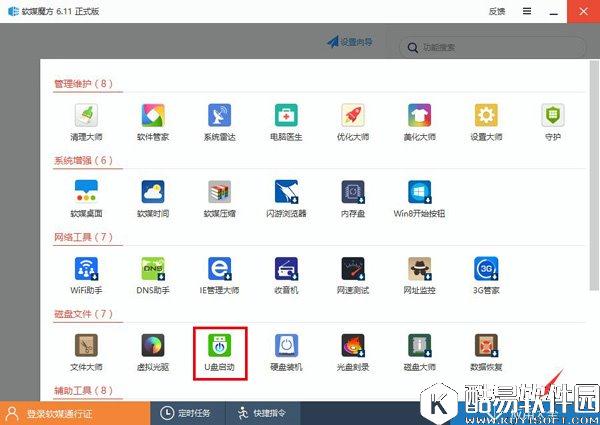Viewport: 600px width, 425px height.
Task: Open 软媒压缩 archive icon
Action: 219,192
